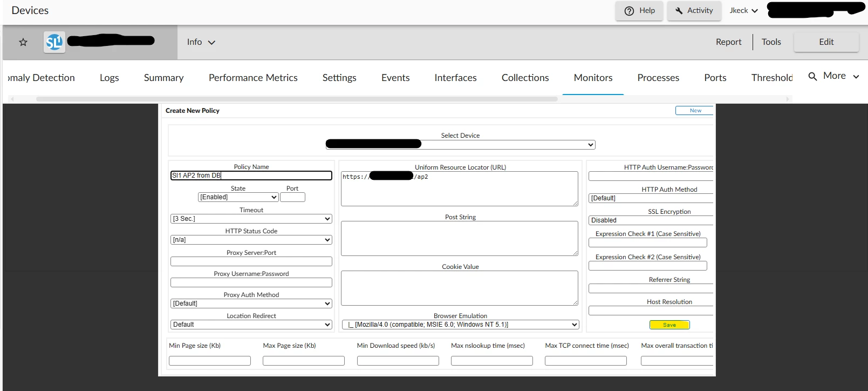The height and width of the screenshot is (391, 868).
Task: Click the Edit button
Action: [x=826, y=42]
